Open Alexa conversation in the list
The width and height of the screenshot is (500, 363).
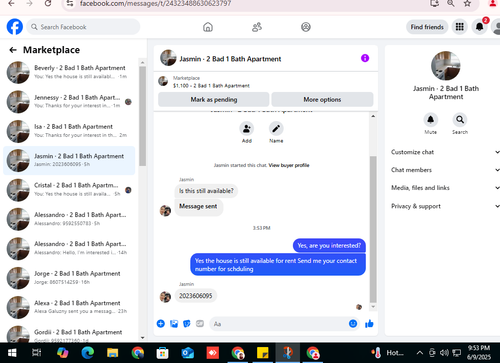(69, 307)
